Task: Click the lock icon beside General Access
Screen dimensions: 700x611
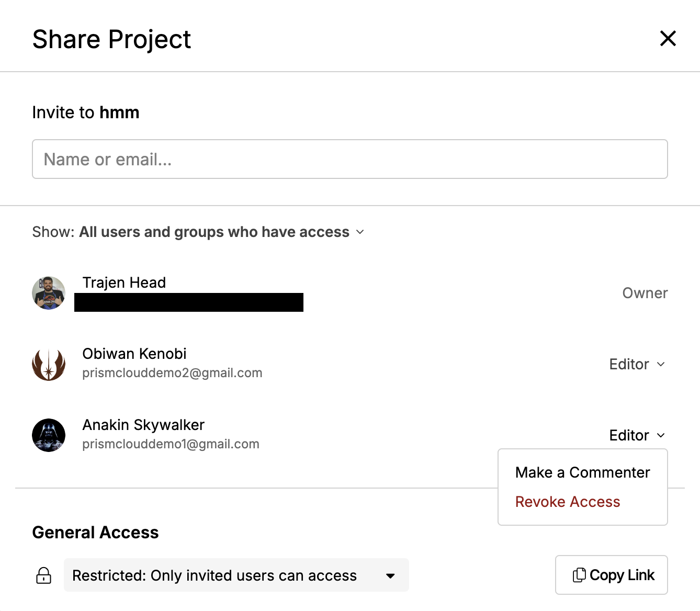Action: (x=43, y=575)
